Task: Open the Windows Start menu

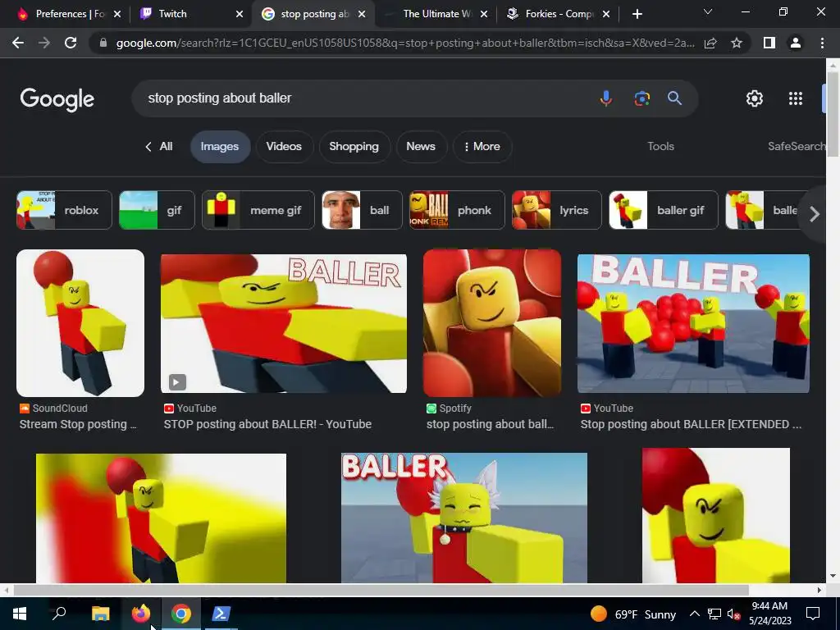Action: 20,614
